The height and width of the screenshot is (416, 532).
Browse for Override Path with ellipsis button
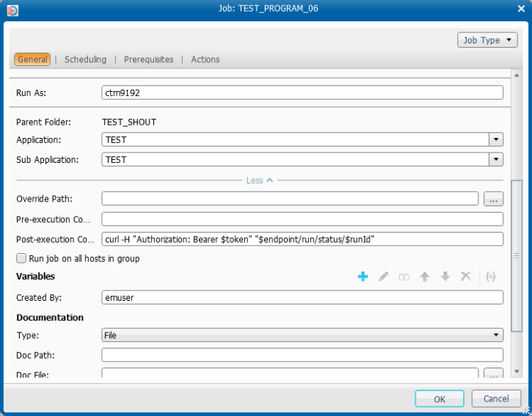click(x=493, y=199)
